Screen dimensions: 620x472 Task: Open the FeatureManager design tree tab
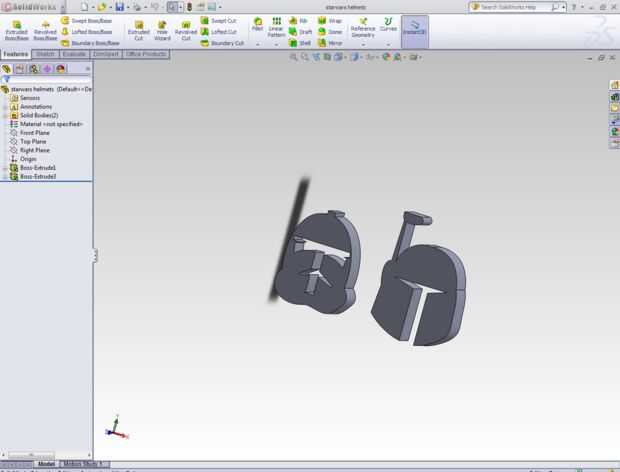6,69
